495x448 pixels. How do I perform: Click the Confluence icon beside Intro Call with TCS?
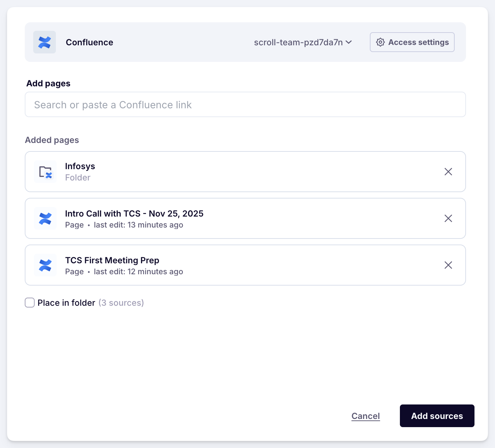tap(45, 219)
